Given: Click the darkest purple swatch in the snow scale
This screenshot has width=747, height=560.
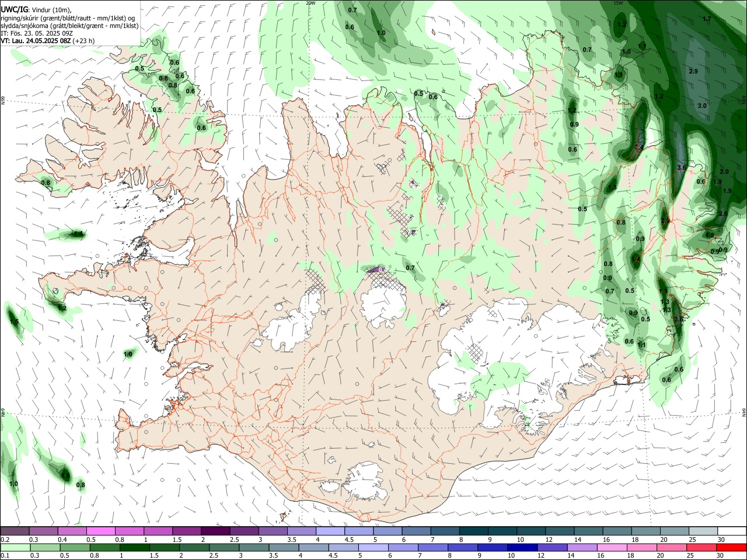Looking at the screenshot, I should point(215,531).
